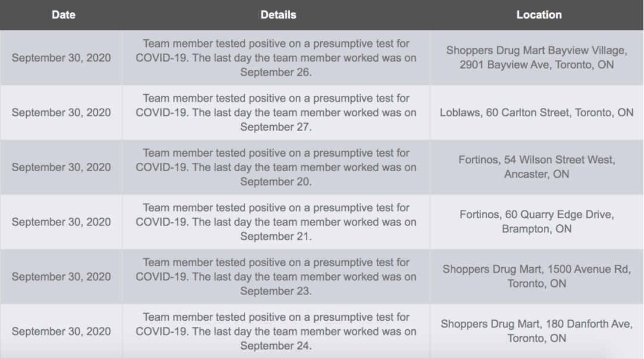Click details text mentioning September 24
Viewport: 644px width, 359px height.
(x=276, y=331)
